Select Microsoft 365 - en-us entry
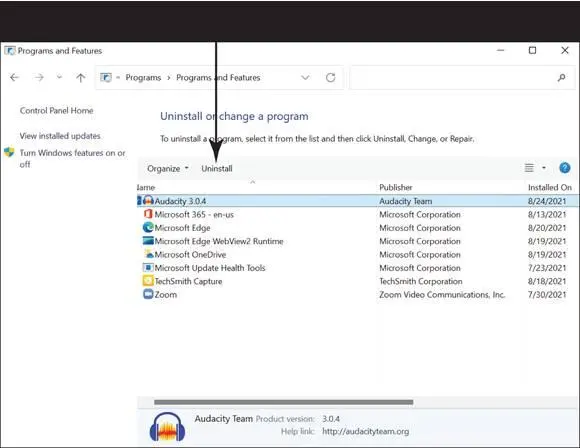 [x=194, y=215]
